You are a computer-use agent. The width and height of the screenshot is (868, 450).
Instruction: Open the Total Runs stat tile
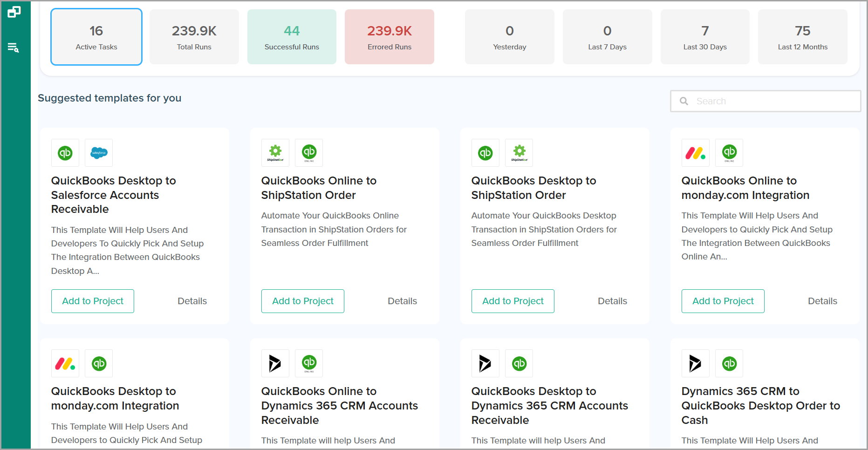pos(194,37)
